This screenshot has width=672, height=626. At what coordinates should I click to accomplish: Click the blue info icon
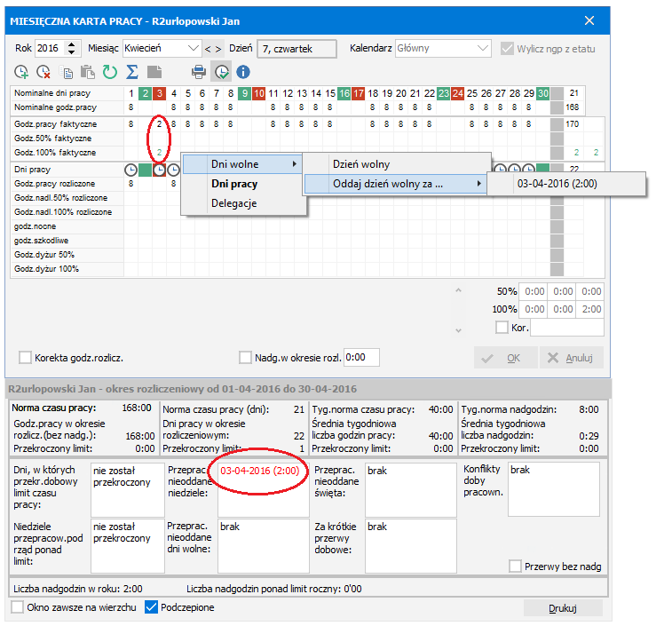pyautogui.click(x=242, y=72)
